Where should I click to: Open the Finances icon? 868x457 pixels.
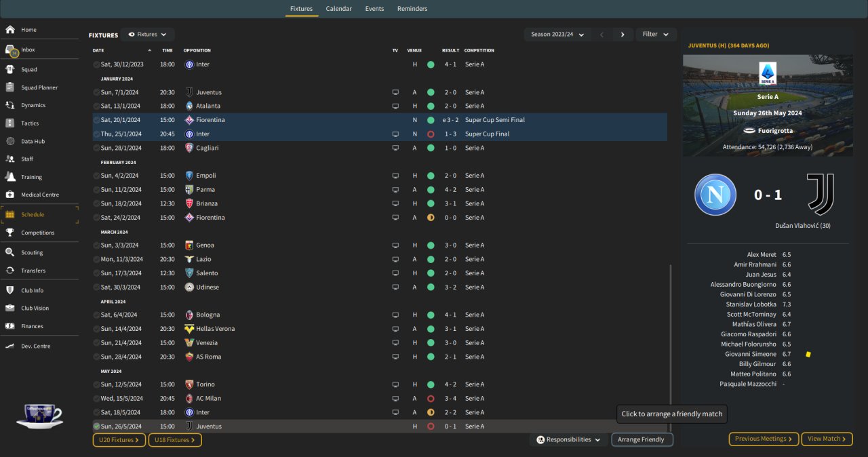[x=10, y=326]
